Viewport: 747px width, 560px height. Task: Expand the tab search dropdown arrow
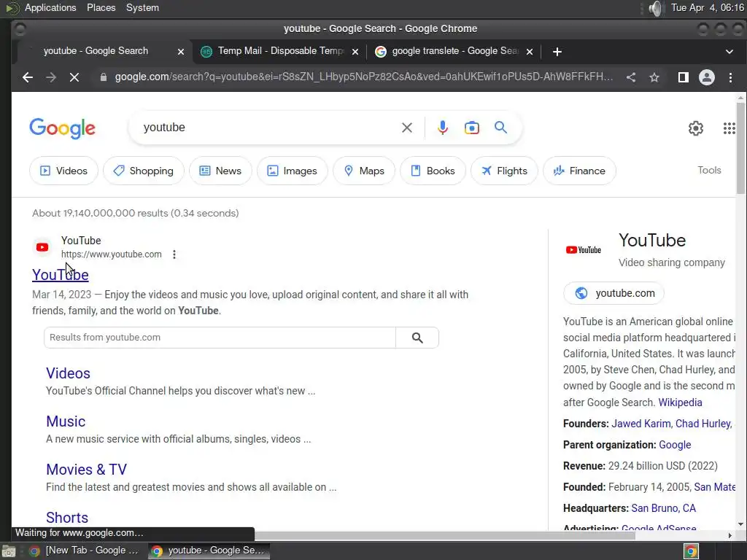tap(729, 52)
